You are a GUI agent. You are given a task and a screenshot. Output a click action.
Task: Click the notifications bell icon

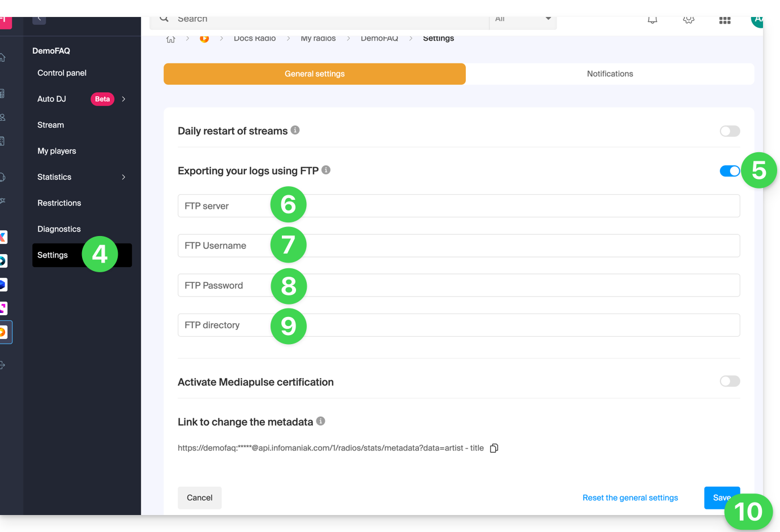[652, 20]
